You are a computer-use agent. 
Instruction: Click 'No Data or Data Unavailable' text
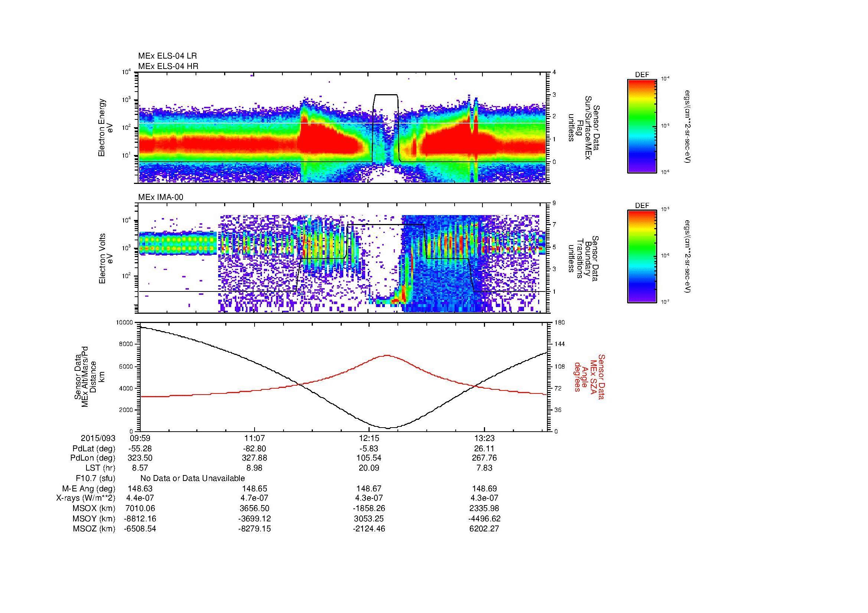193,478
